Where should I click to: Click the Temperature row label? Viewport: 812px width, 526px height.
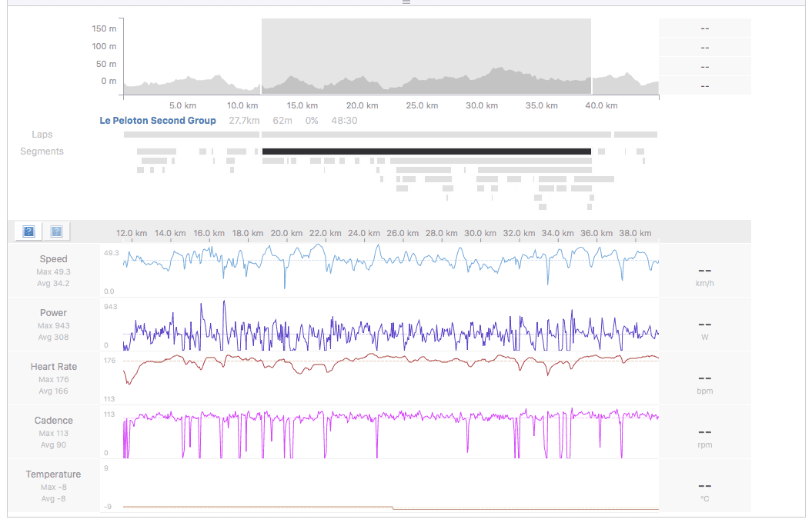tap(53, 474)
